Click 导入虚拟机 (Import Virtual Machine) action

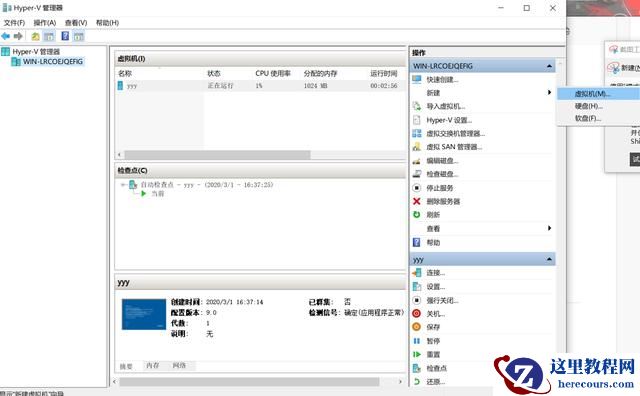(446, 106)
